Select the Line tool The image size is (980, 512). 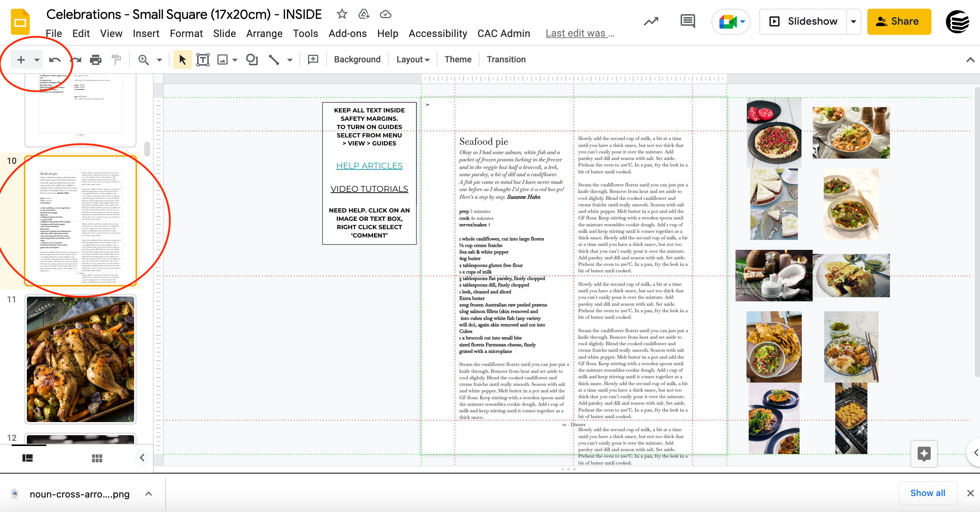pos(274,59)
